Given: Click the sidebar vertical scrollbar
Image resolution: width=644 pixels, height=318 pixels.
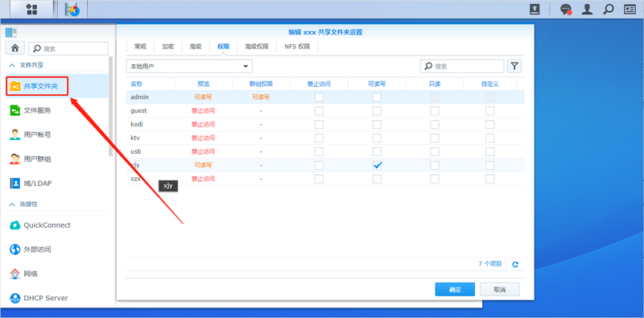Looking at the screenshot, I should 110,106.
